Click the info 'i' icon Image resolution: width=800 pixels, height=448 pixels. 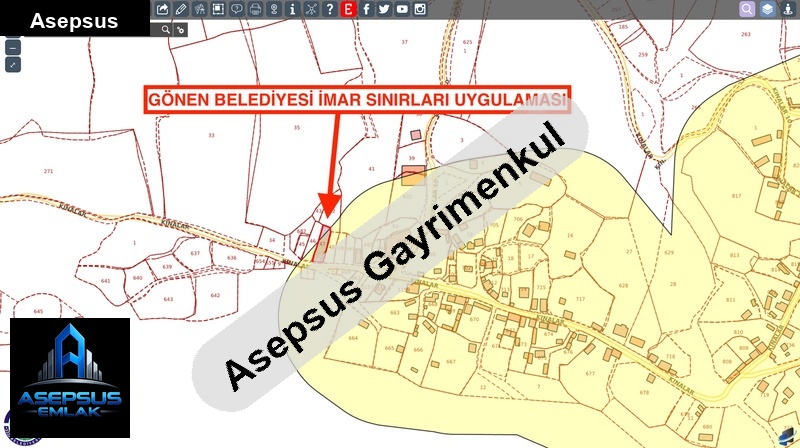(292, 9)
